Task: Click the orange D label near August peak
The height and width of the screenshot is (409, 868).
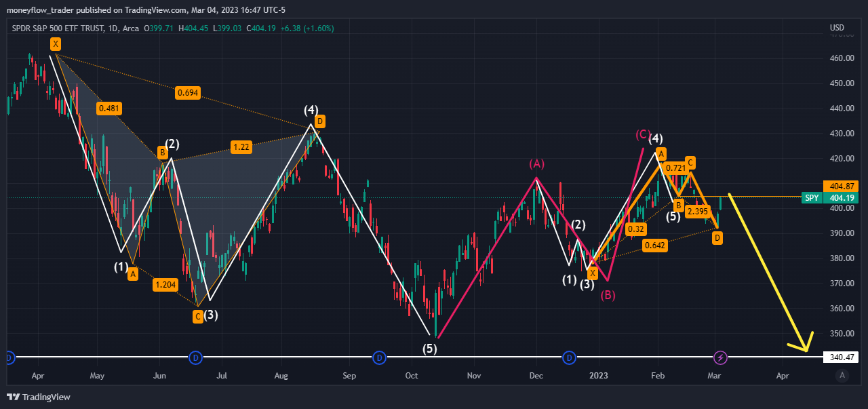Action: pos(319,121)
